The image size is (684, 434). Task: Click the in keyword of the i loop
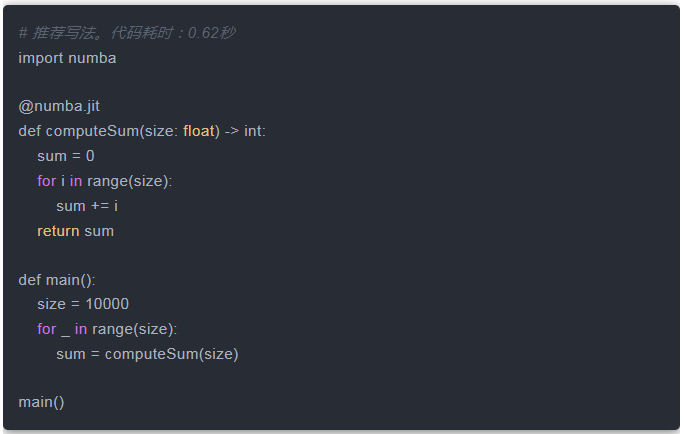tap(76, 181)
